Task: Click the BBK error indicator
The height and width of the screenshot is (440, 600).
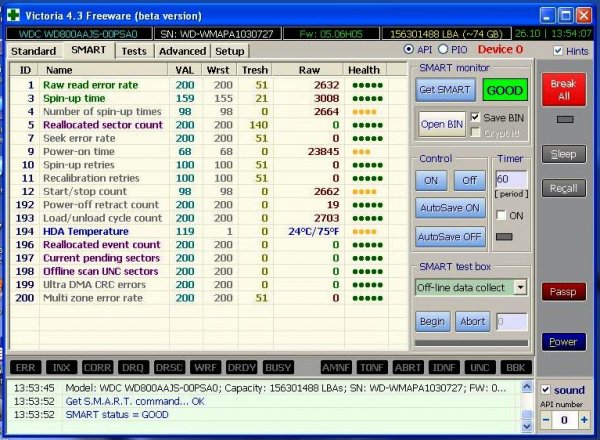Action: pos(515,368)
